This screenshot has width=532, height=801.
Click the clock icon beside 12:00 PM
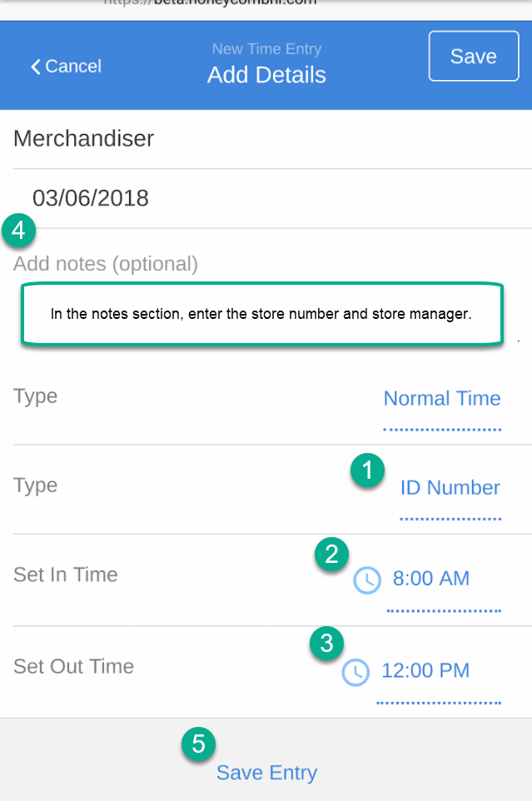355,672
